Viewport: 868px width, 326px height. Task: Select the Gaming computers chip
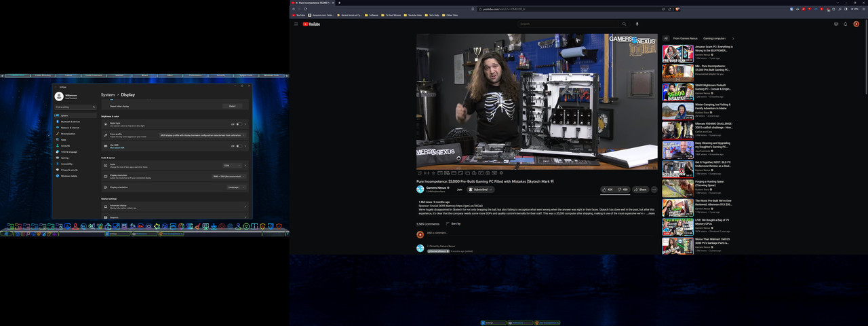[x=715, y=39]
